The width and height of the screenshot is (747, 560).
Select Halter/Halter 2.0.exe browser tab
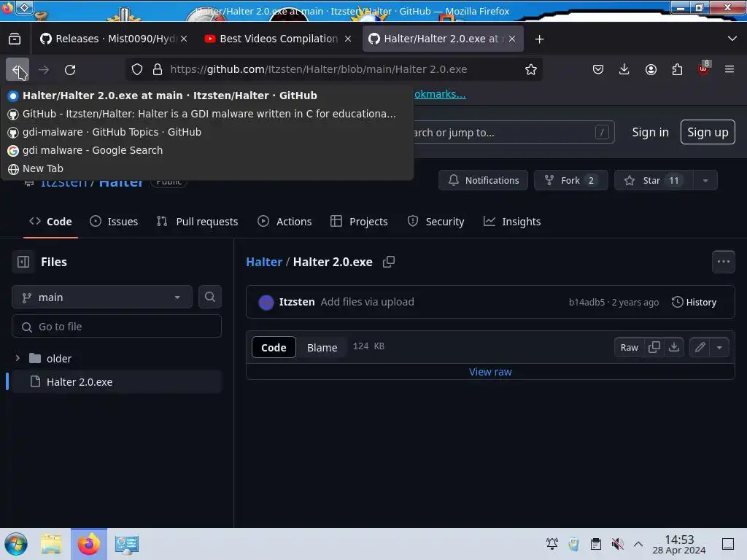point(443,39)
